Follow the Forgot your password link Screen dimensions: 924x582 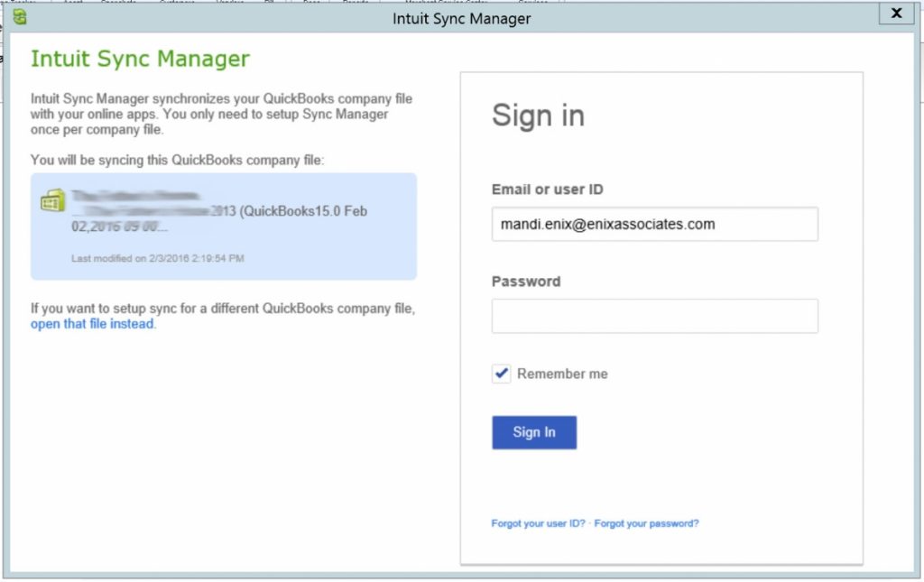tap(646, 523)
